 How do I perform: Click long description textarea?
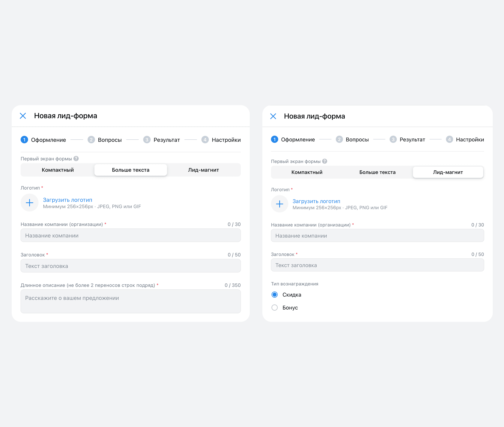pos(131,301)
